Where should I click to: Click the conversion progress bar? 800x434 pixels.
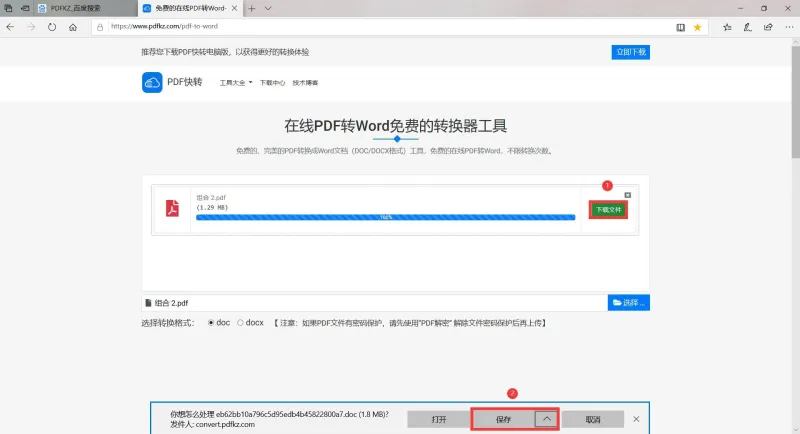385,217
